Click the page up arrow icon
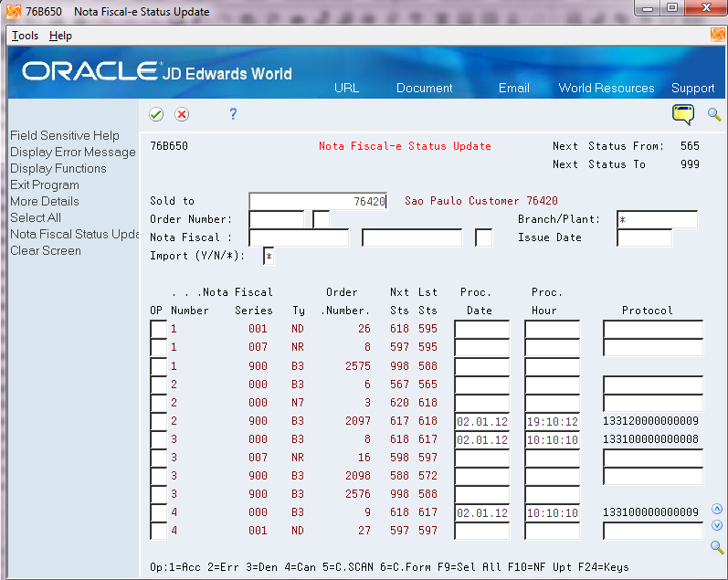This screenshot has height=580, width=728. tap(717, 509)
